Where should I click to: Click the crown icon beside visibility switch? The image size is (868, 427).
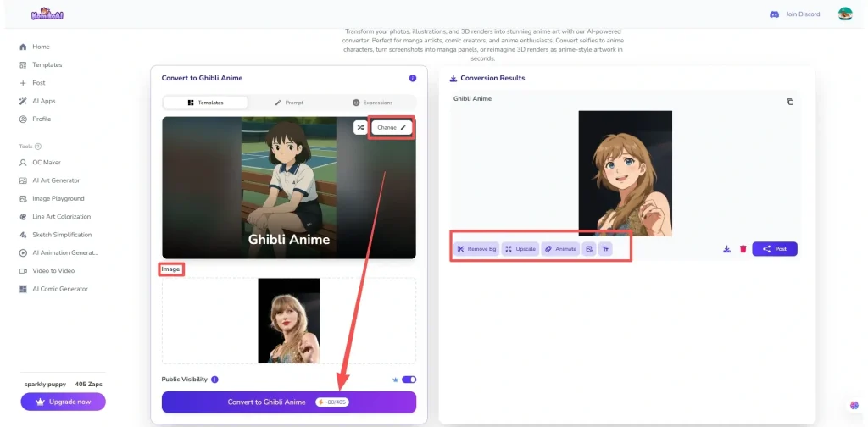tap(395, 380)
